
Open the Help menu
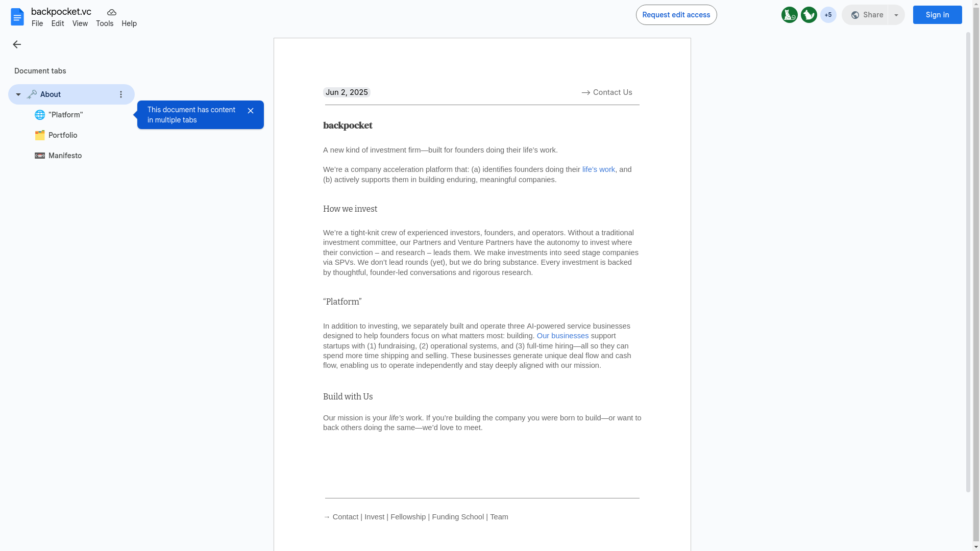click(129, 23)
